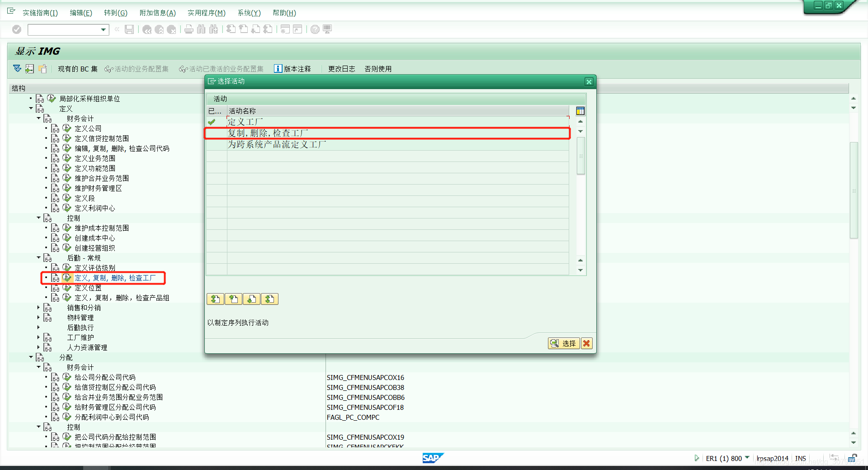Click the main tree's vertical scrollbar thumb
Viewport: 868px width, 470px height.
click(854, 190)
